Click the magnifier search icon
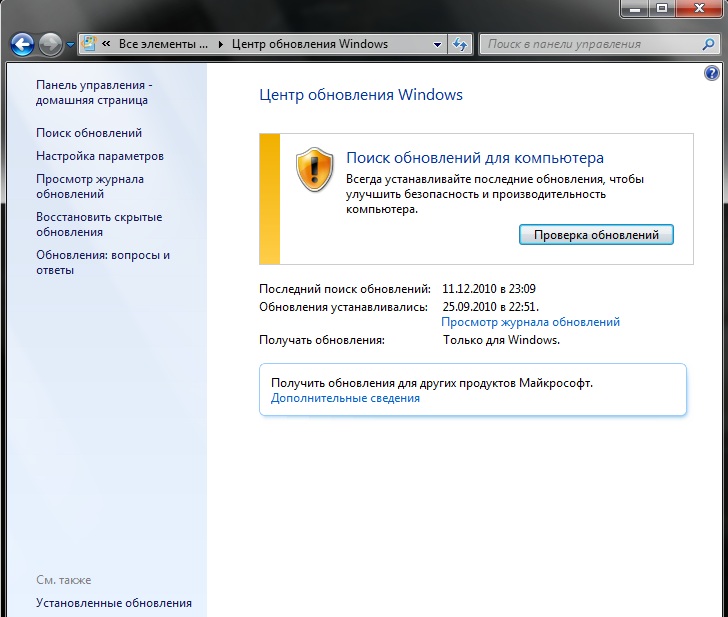 (x=708, y=44)
